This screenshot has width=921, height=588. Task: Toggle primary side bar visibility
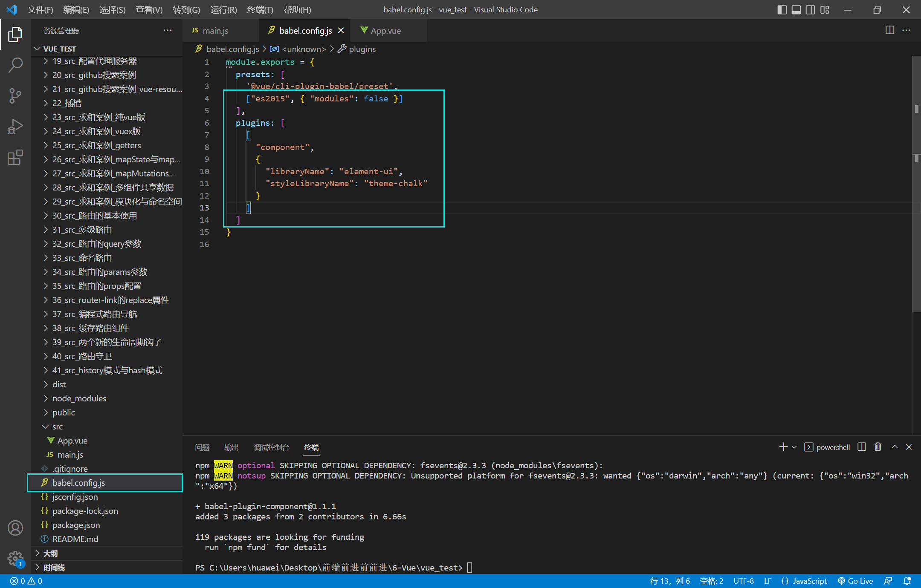pos(782,9)
